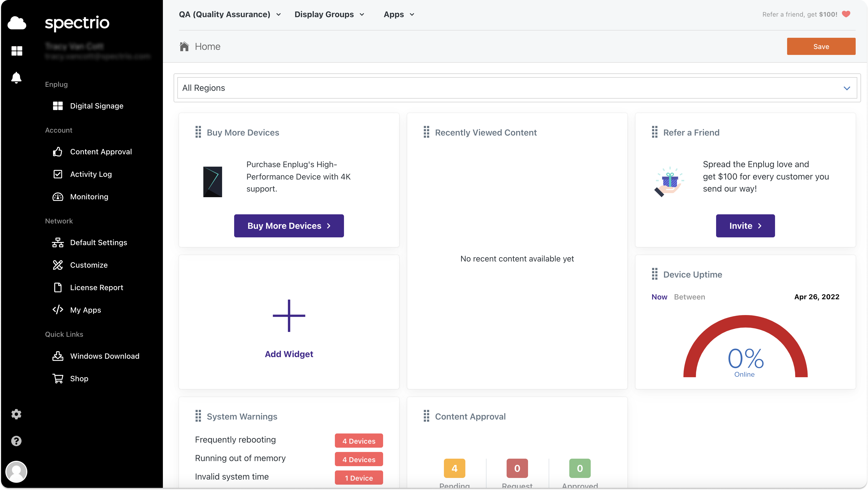Open the dashboard grid icon in the left rail

pos(17,51)
